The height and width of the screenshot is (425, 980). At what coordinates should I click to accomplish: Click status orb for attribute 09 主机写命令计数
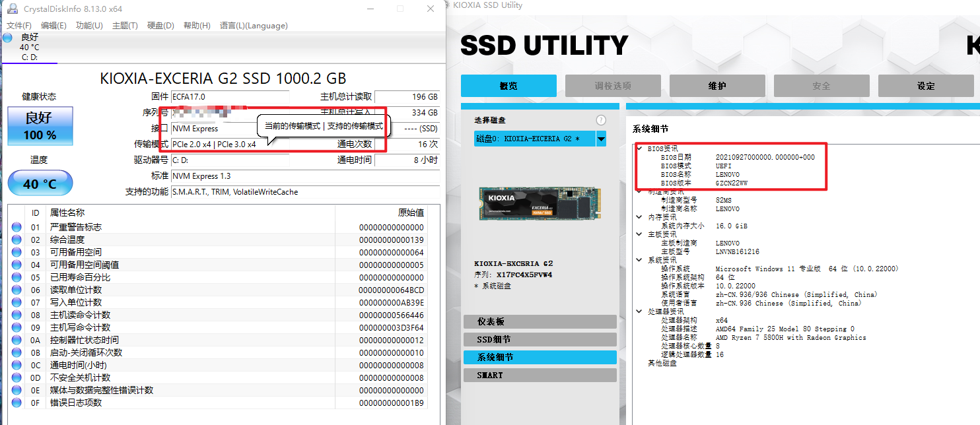click(x=17, y=327)
